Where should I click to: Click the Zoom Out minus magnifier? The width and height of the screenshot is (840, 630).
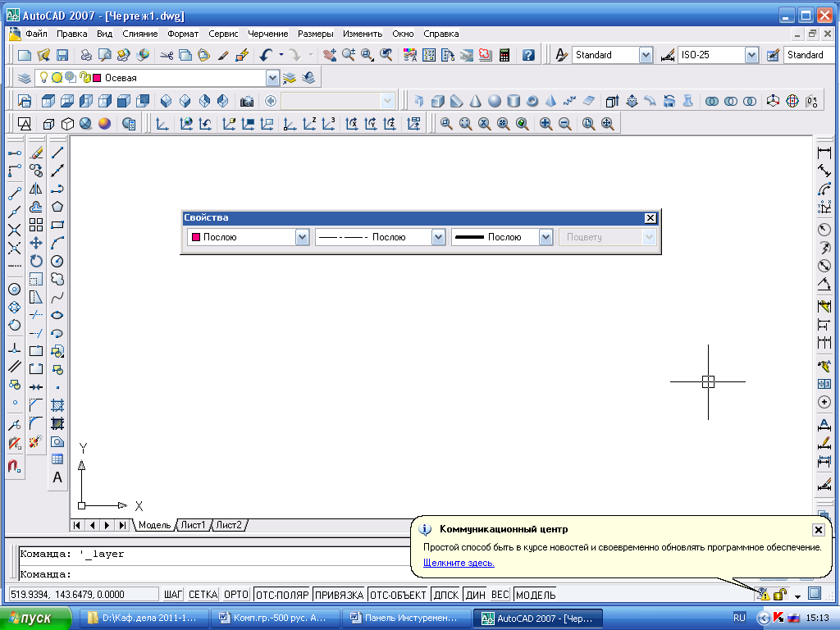coord(564,124)
